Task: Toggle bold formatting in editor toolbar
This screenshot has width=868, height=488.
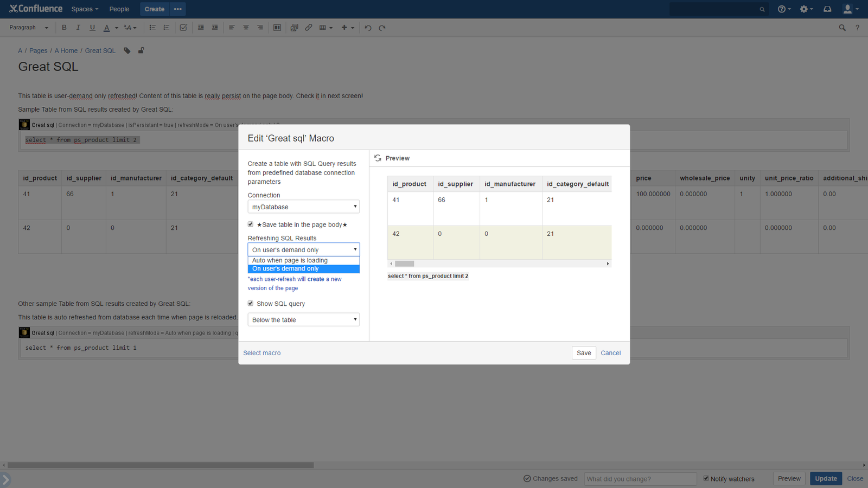Action: (64, 28)
